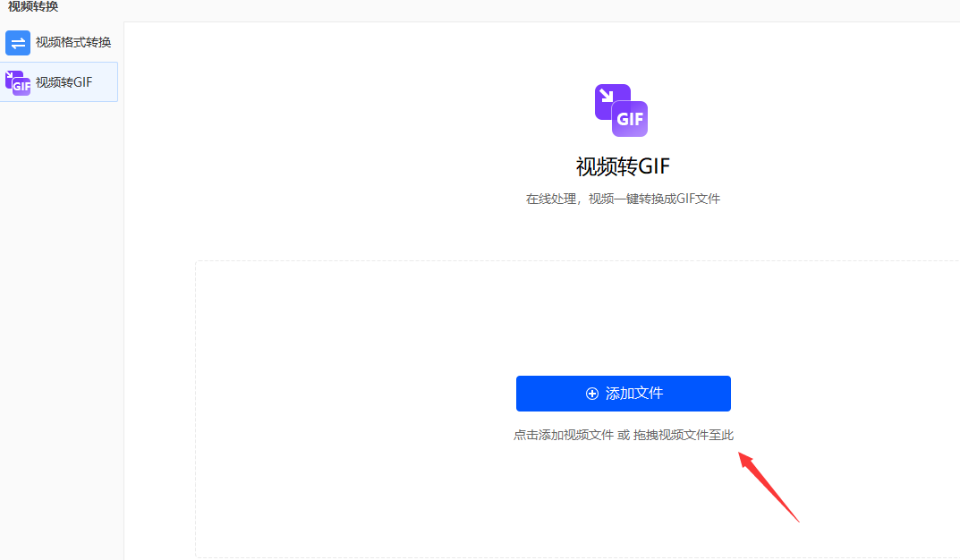Click subtitle 在线处理，视频一键转换成GIF文件

(623, 199)
